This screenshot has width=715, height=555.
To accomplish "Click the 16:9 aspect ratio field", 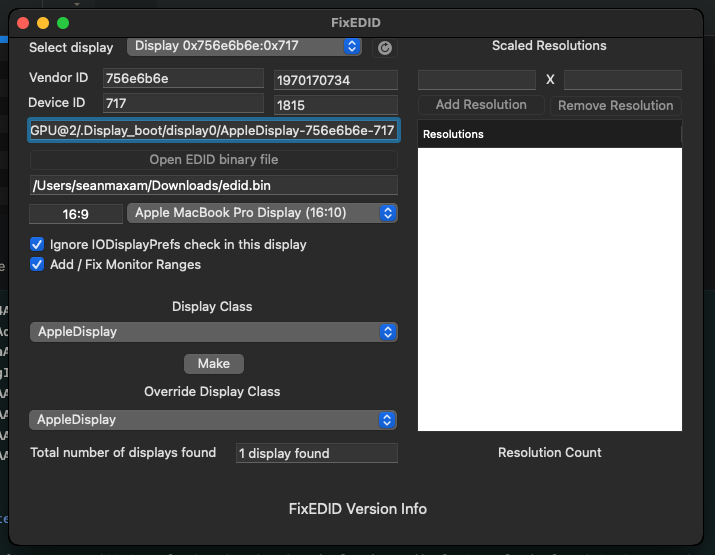I will click(76, 214).
